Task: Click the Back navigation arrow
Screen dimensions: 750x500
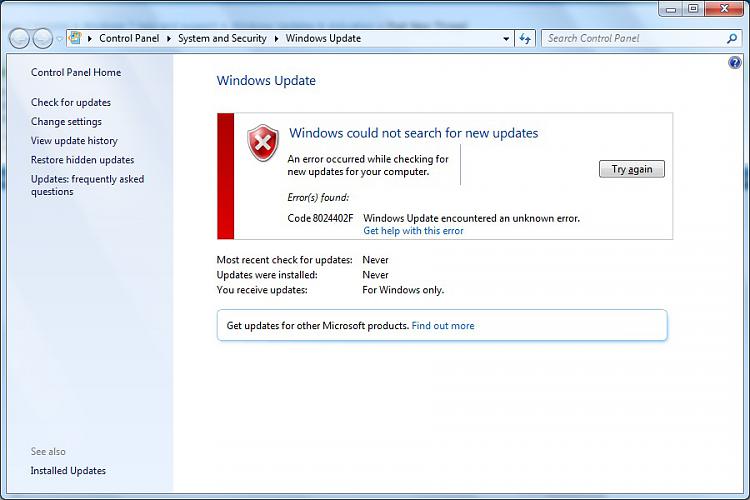Action: click(x=19, y=38)
